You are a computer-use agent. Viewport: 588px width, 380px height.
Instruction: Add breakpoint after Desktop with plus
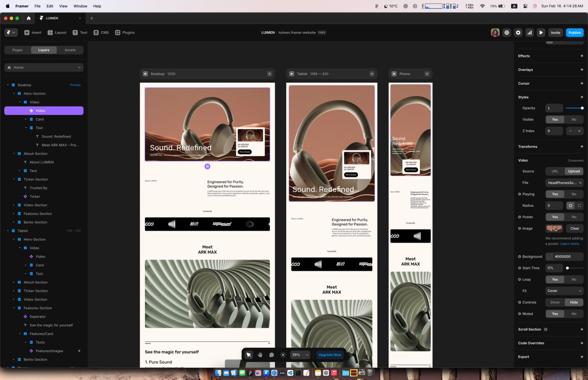(269, 74)
